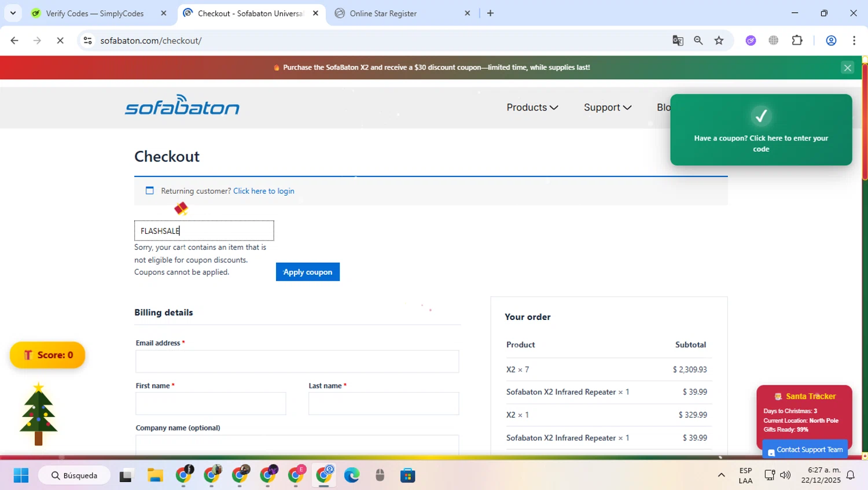Viewport: 868px width, 490px height.
Task: Open Microsoft Edge from taskbar
Action: pyautogui.click(x=352, y=476)
